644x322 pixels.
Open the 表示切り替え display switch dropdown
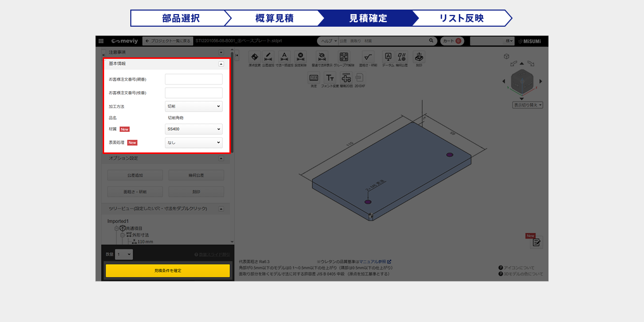click(527, 105)
